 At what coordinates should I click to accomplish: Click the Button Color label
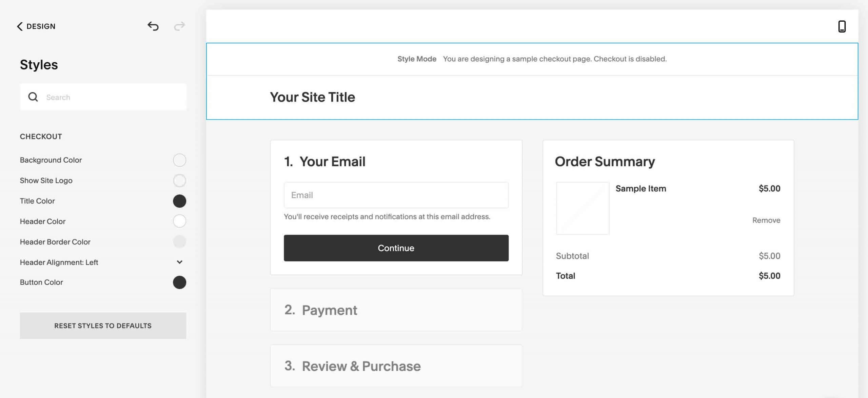click(x=41, y=282)
